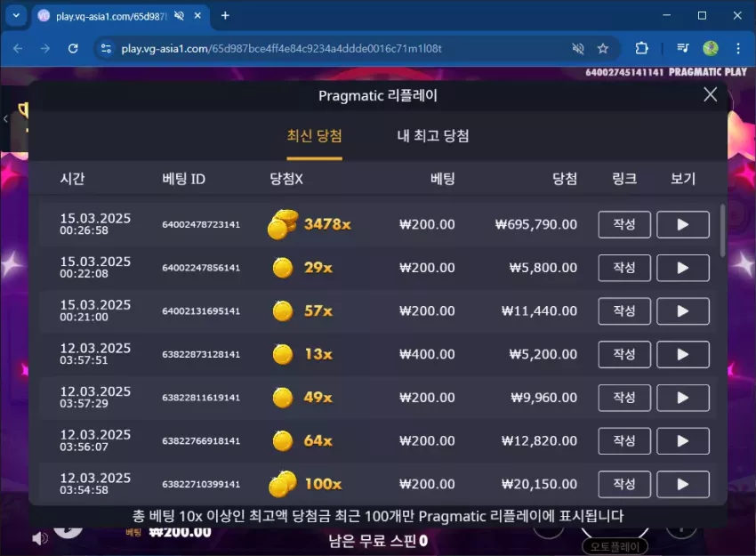Image resolution: width=756 pixels, height=556 pixels.
Task: Click bet ID 63822710399141
Action: [x=201, y=484]
